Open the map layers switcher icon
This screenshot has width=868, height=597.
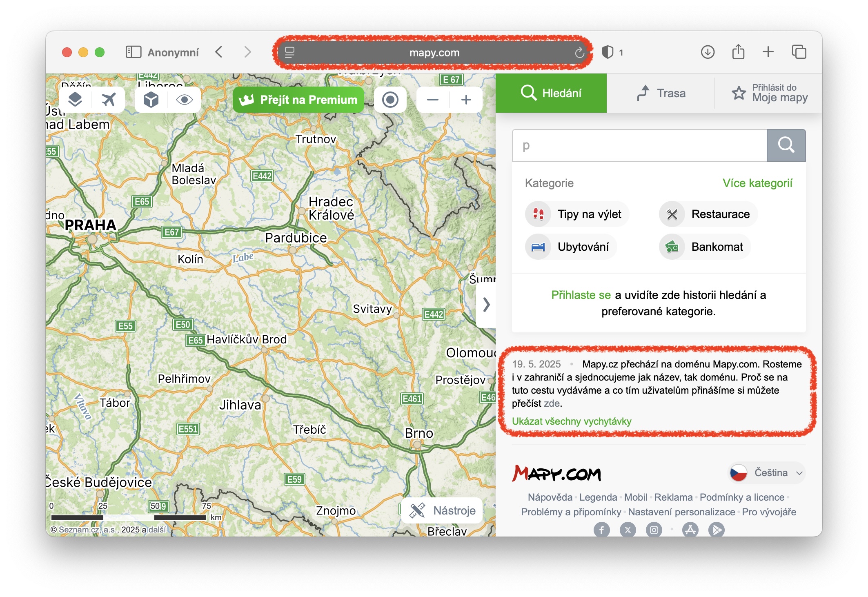75,99
